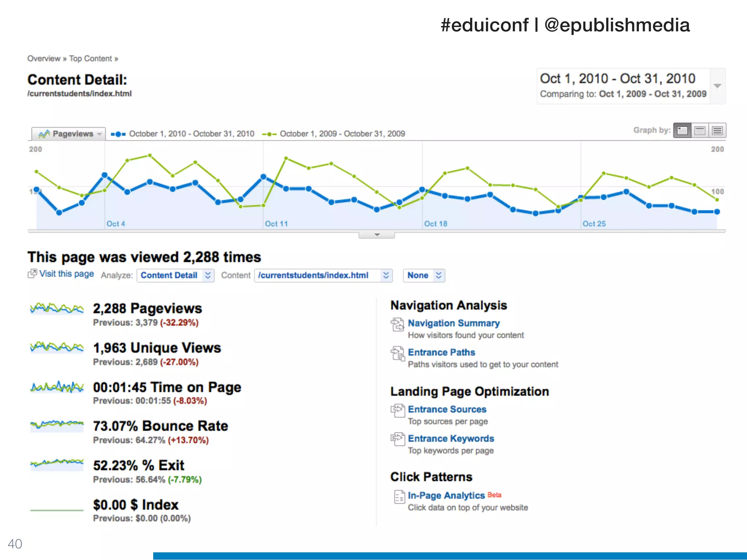Select the month graph-by view icon

coord(717,130)
